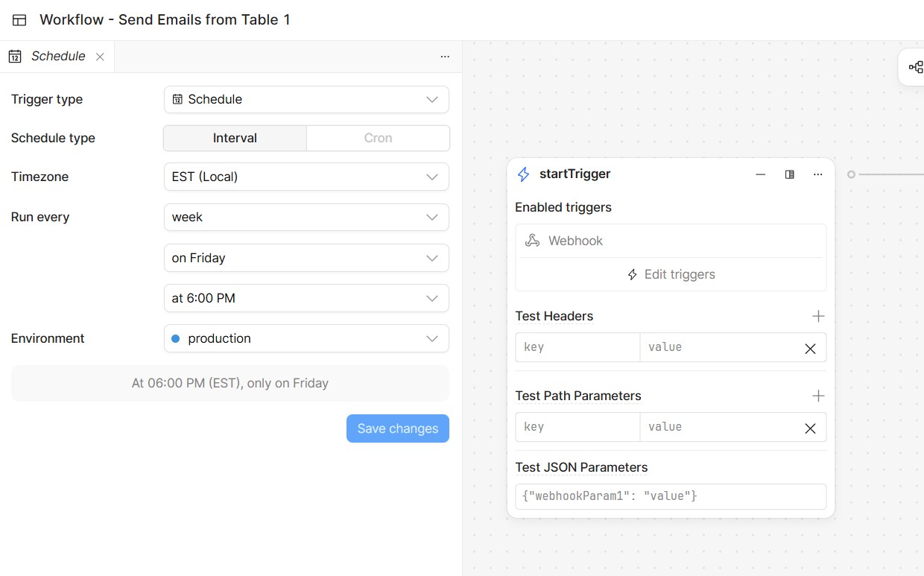Click the table layout icon beside workflow title
Screen dimensions: 924x576
pyautogui.click(x=19, y=20)
